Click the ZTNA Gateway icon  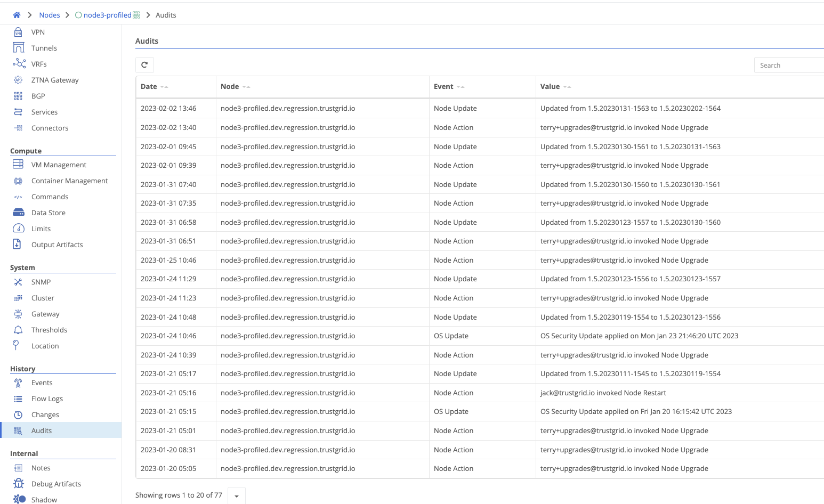pos(18,80)
